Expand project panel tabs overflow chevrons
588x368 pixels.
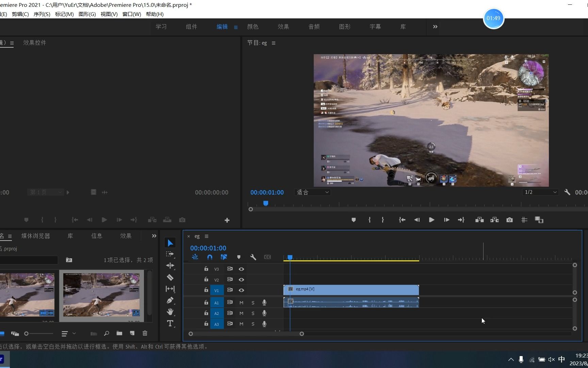click(154, 236)
